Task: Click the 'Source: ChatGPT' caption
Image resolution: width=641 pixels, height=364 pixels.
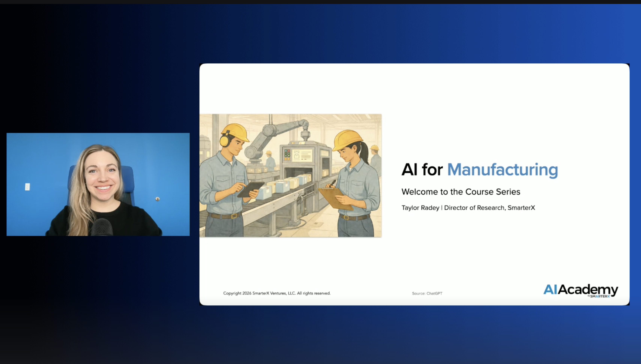Action: click(427, 293)
